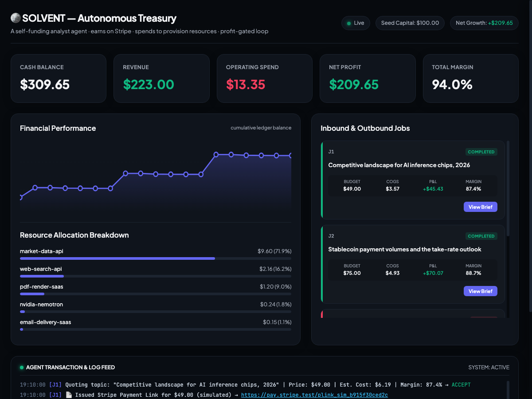Click the market-data-api allocation bar
The image size is (532, 399).
(156, 258)
